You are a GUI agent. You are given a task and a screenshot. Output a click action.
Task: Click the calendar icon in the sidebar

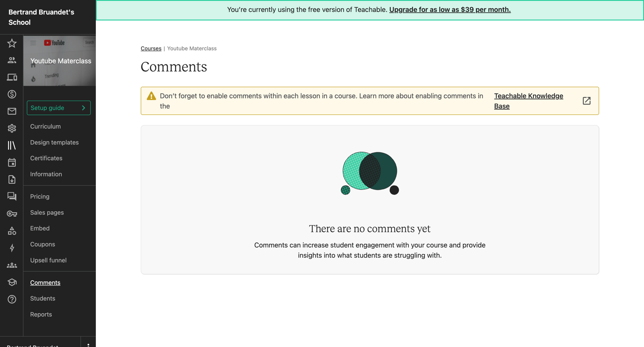click(x=12, y=162)
